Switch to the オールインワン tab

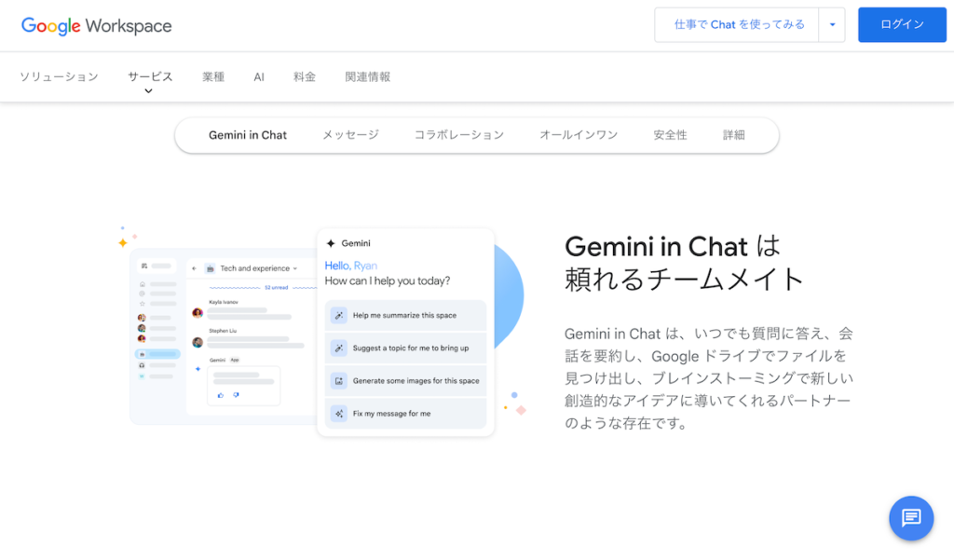click(x=579, y=135)
